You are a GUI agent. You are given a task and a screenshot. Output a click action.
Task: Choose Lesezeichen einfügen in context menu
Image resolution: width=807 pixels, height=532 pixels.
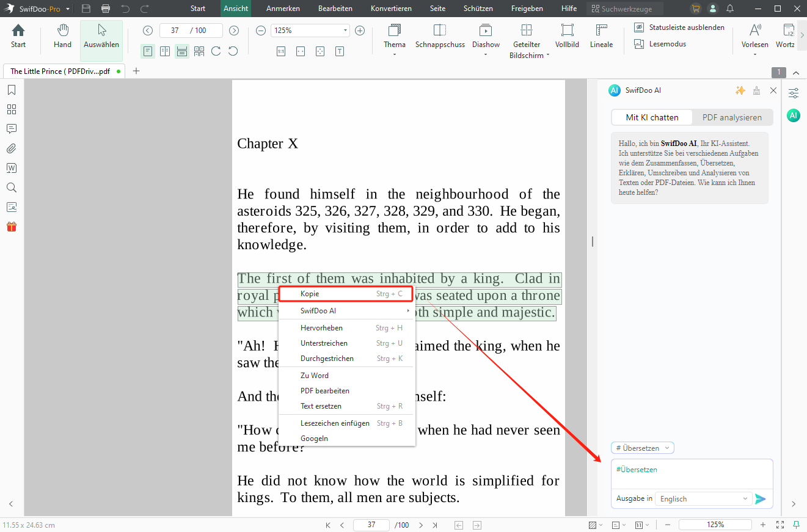pos(346,423)
